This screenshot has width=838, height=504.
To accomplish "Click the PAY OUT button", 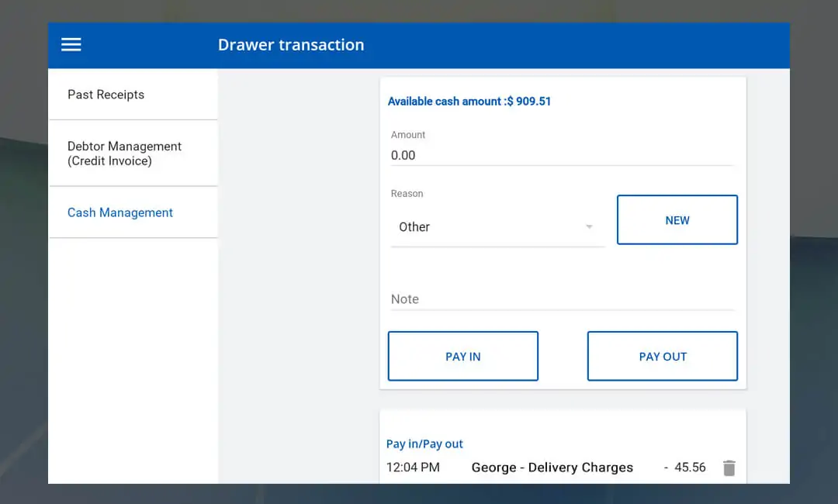I will point(663,357).
